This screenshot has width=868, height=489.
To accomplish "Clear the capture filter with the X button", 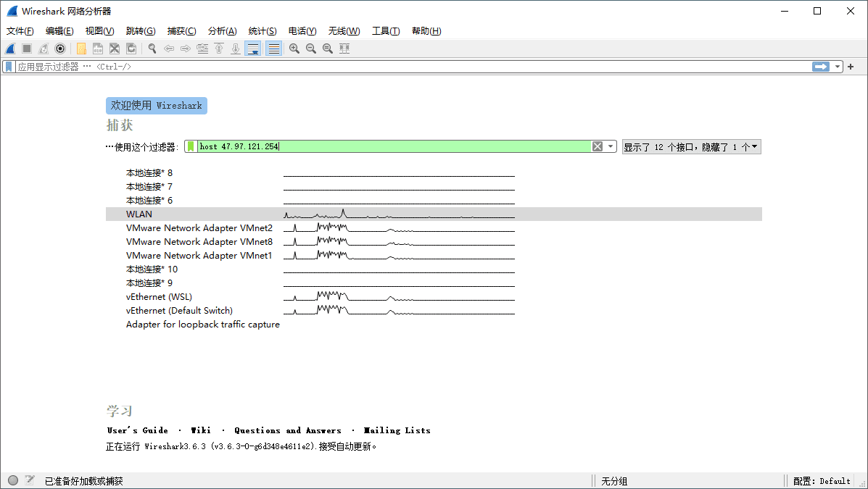I will pos(598,146).
